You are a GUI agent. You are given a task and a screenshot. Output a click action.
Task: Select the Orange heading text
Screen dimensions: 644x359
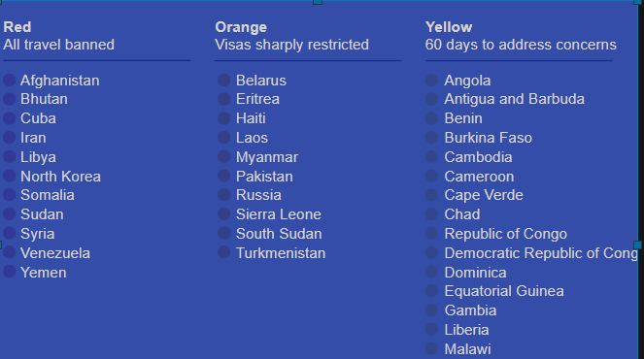click(x=241, y=27)
